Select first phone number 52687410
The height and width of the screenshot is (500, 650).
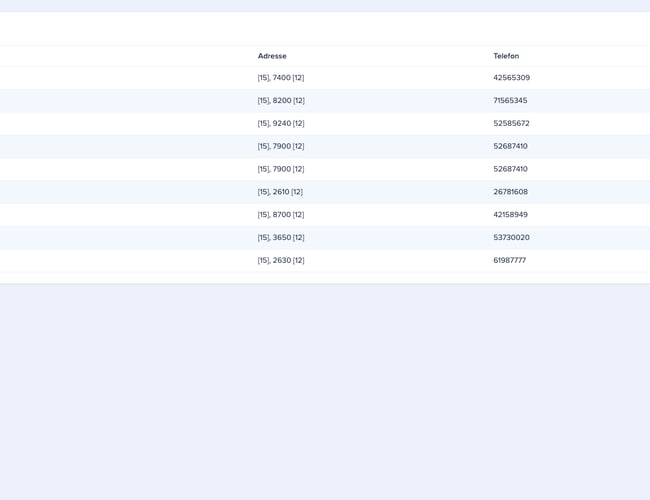coord(510,147)
